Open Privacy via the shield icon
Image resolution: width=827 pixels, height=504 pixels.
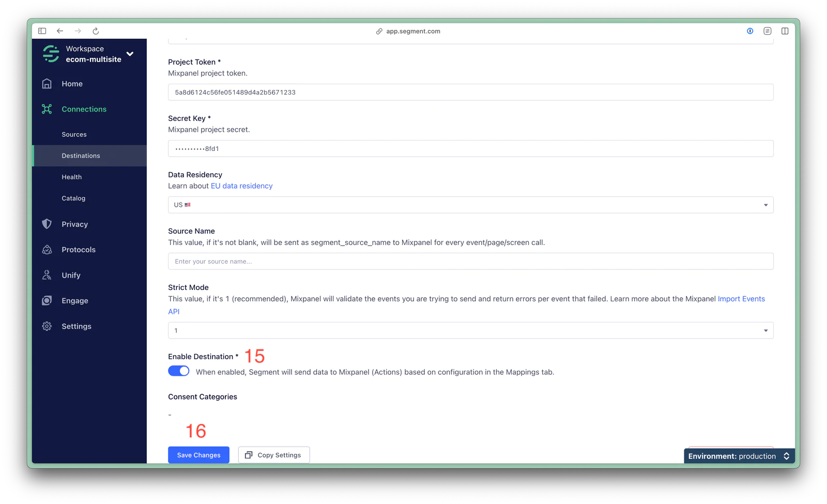47,224
